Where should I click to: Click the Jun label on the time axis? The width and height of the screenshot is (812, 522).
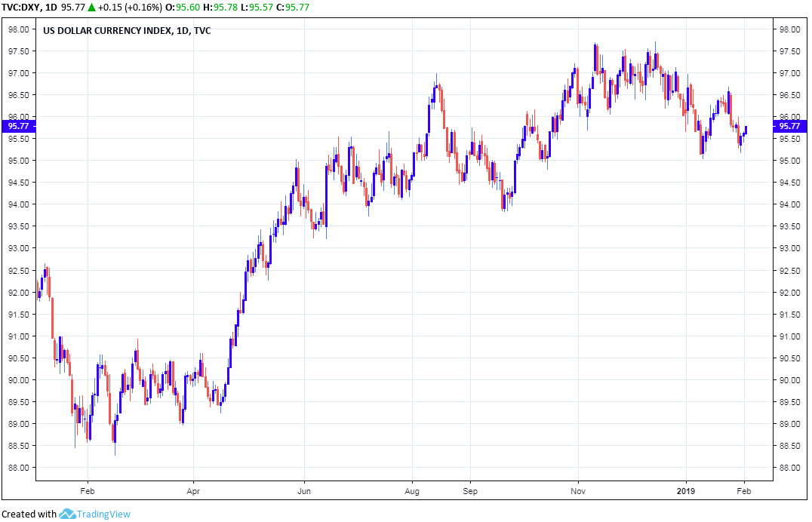pos(303,490)
